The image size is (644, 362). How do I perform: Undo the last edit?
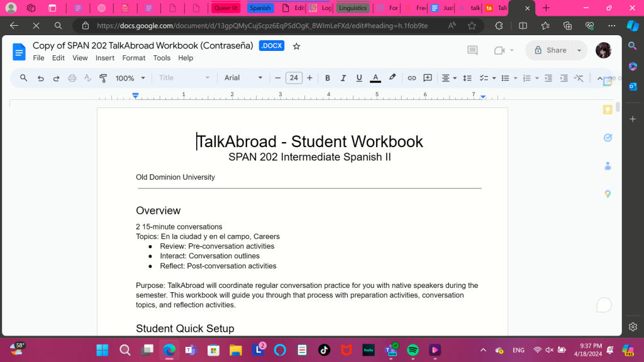click(40, 78)
